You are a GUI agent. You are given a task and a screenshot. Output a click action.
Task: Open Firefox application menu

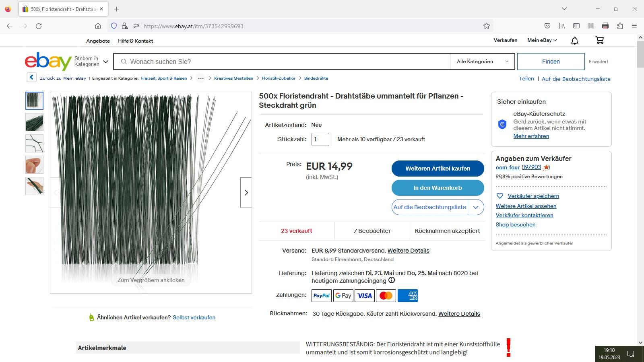pos(634,26)
